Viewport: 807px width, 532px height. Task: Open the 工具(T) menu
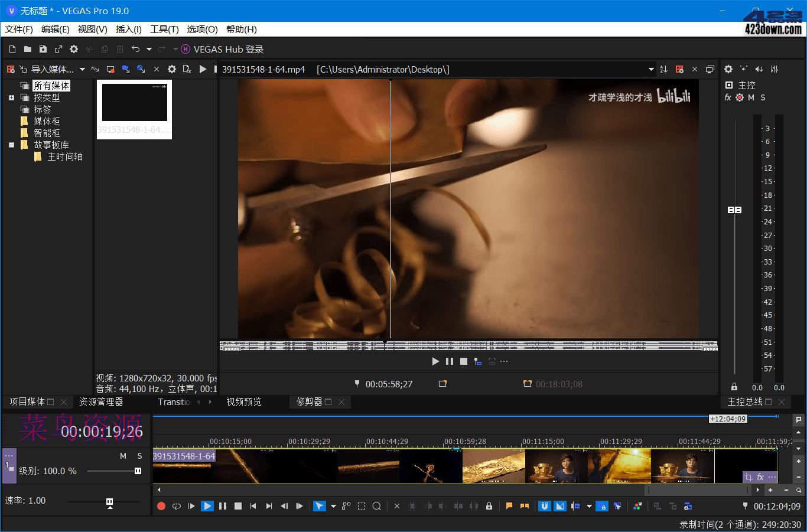click(x=164, y=30)
